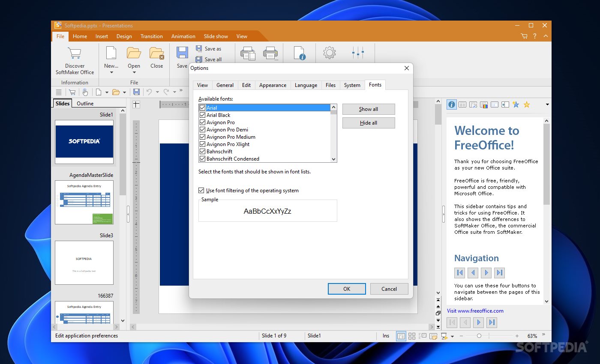Expand quick toolbar overflow chevron

[181, 90]
